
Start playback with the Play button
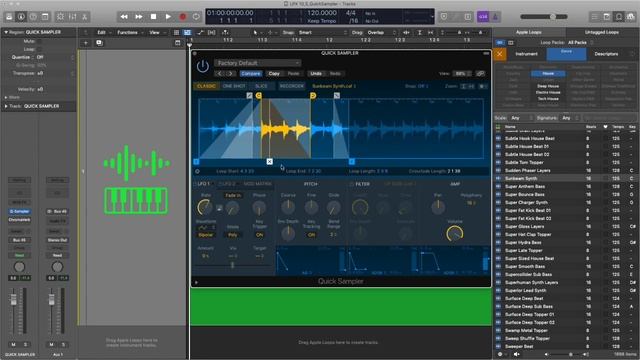168,17
